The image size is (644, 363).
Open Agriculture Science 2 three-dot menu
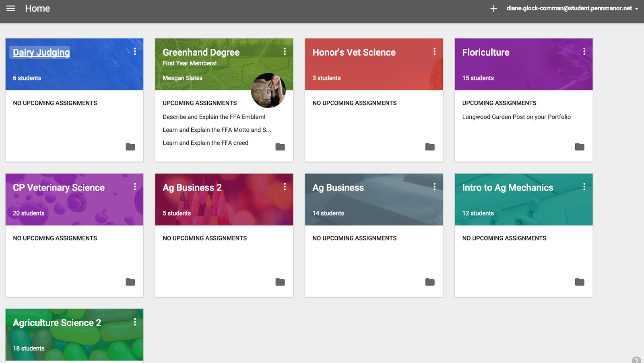pos(135,322)
